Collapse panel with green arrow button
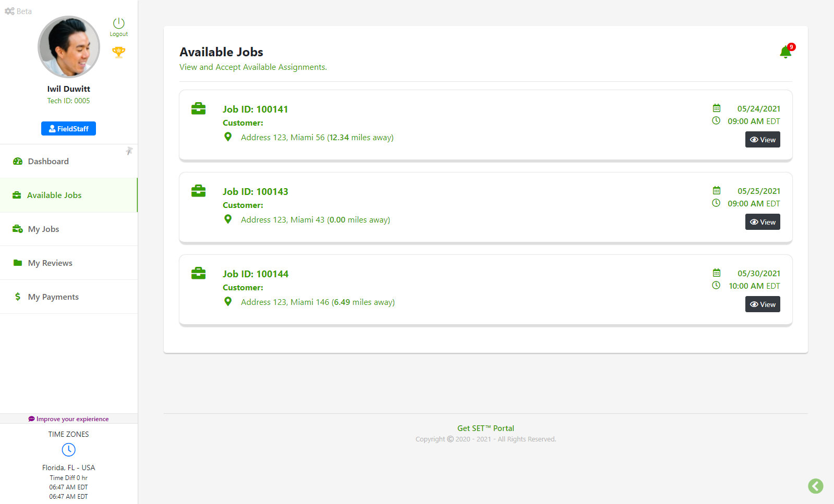The height and width of the screenshot is (504, 834). [815, 486]
